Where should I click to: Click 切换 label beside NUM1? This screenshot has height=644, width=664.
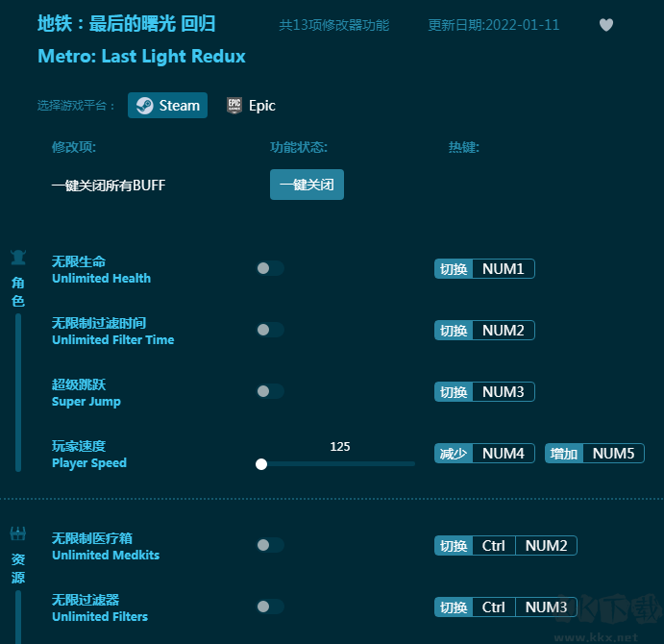tap(454, 269)
